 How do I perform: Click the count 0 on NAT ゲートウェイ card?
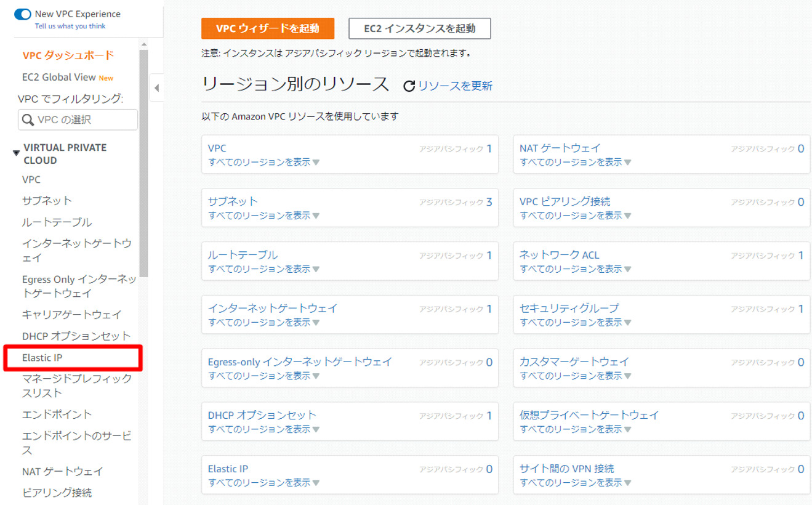coord(801,148)
